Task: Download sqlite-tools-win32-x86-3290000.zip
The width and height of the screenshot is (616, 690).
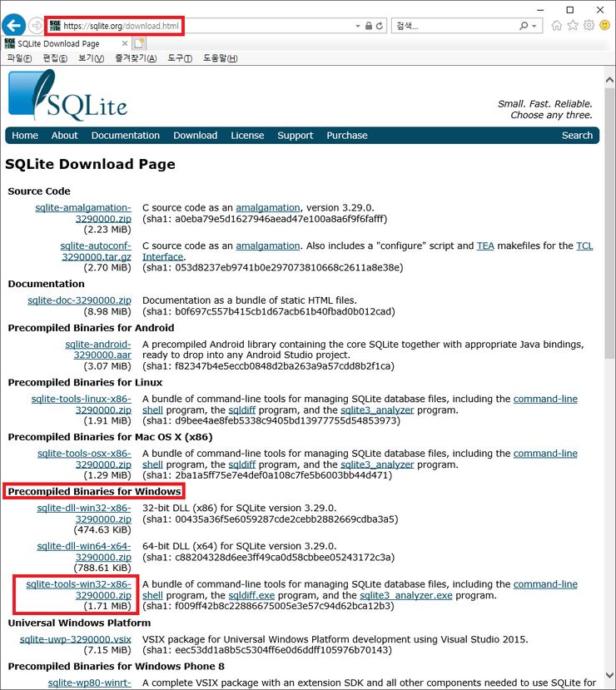Action: coord(79,590)
